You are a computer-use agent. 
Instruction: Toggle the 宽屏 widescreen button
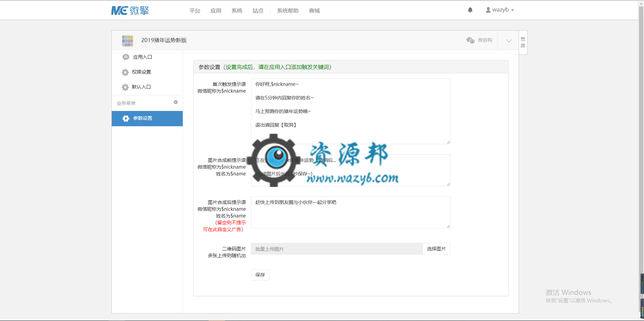pos(523,42)
